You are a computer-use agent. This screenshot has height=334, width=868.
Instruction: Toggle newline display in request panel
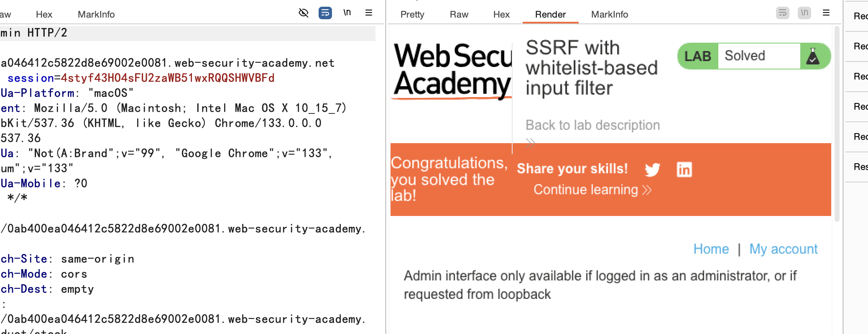point(347,13)
